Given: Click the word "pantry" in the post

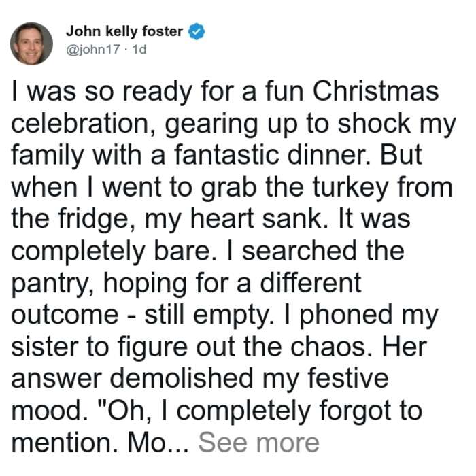Looking at the screenshot, I should click(49, 284).
